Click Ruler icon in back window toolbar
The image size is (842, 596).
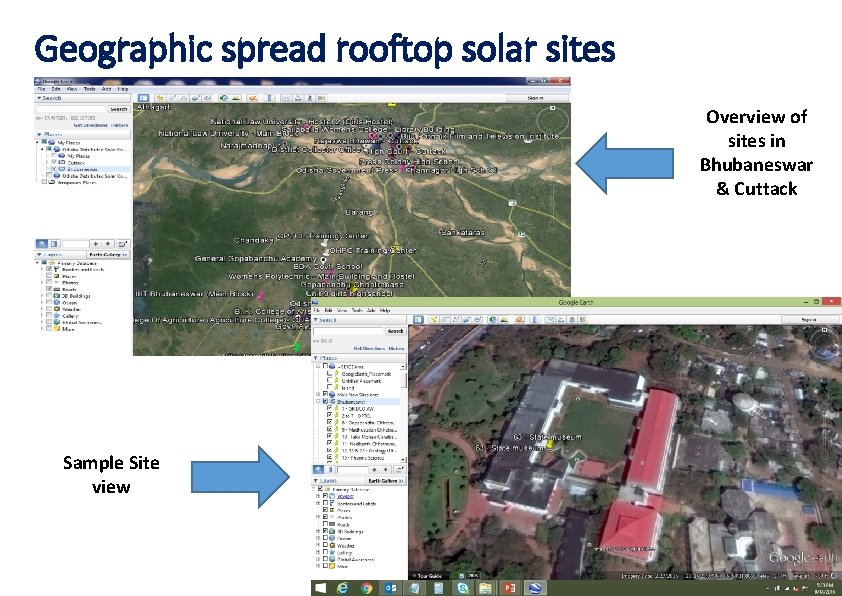click(270, 98)
